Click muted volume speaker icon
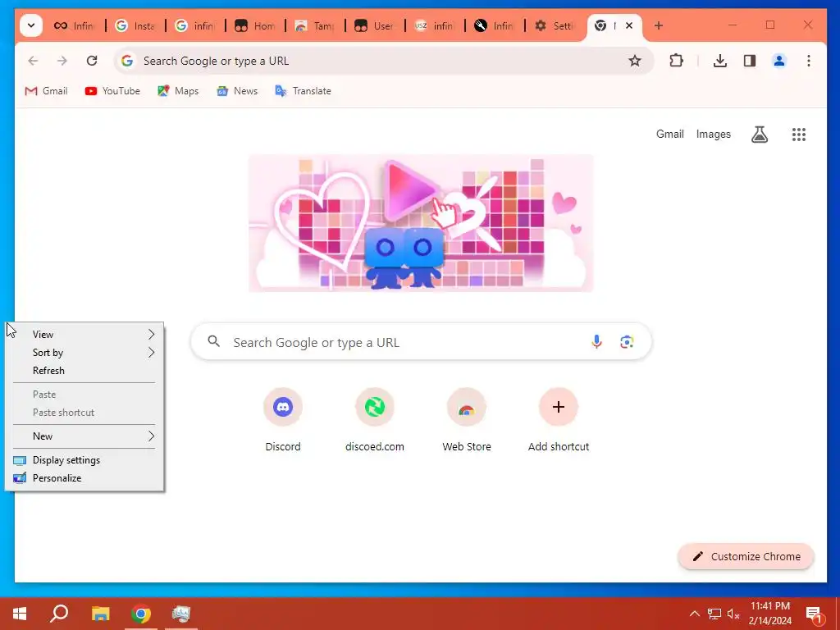 733,614
